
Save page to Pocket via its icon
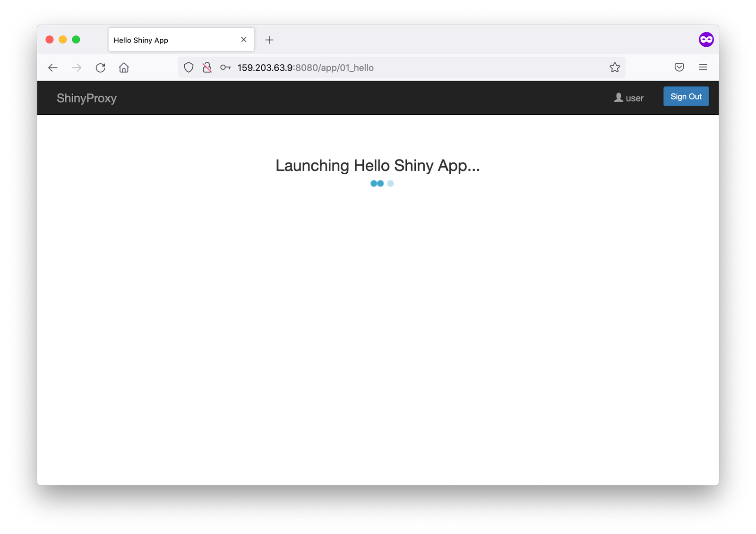679,68
